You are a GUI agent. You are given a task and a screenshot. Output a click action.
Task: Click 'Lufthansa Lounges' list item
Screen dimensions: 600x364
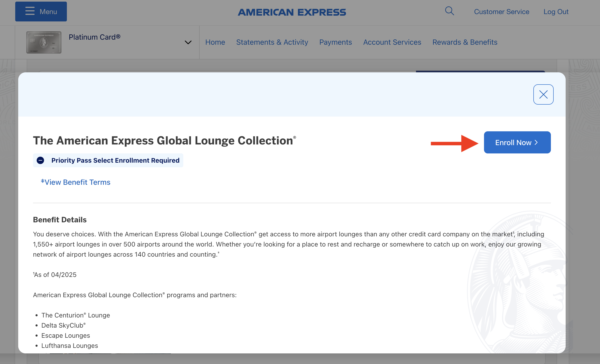(x=70, y=346)
